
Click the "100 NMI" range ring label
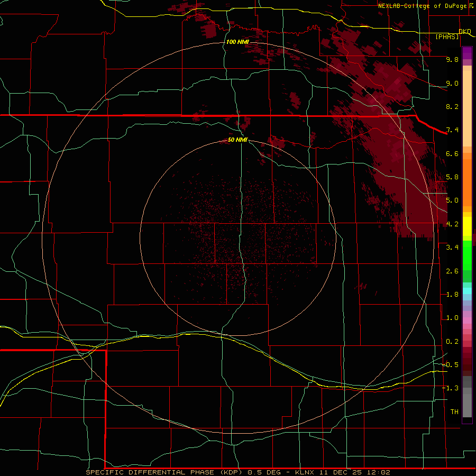237,42
